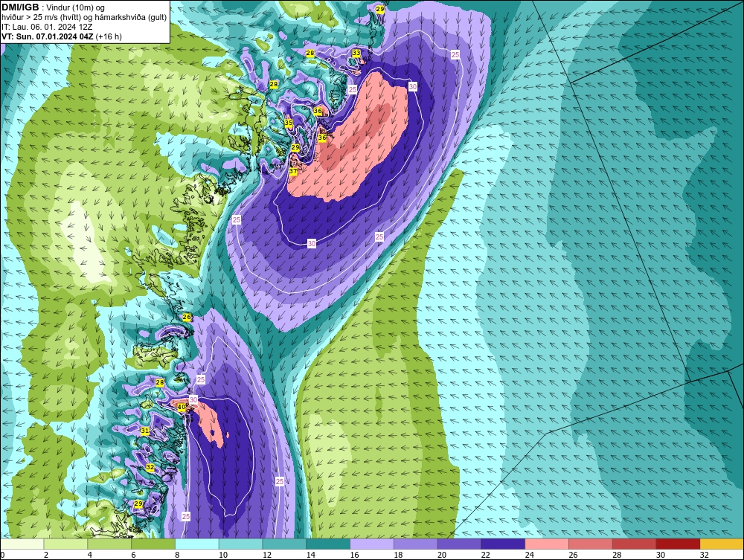Select the 'IT: Lau. 06. 01. 2024 12Z' line
The height and width of the screenshot is (560, 744).
pyautogui.click(x=47, y=27)
